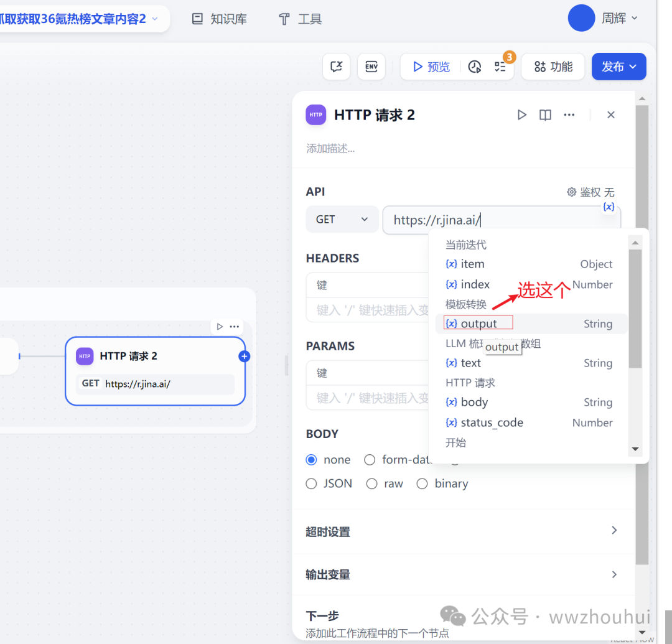The height and width of the screenshot is (644, 672).
Task: Open the run history clock icon
Action: (474, 67)
